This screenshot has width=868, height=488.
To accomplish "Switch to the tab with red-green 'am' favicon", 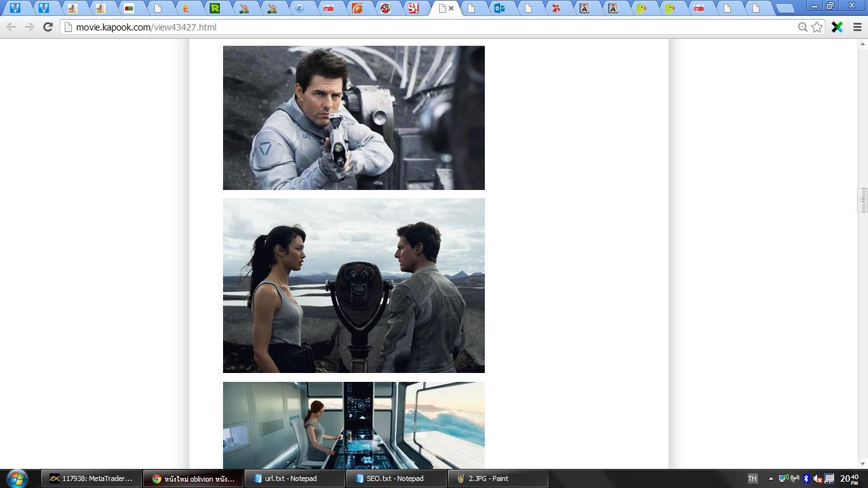I will pos(130,8).
